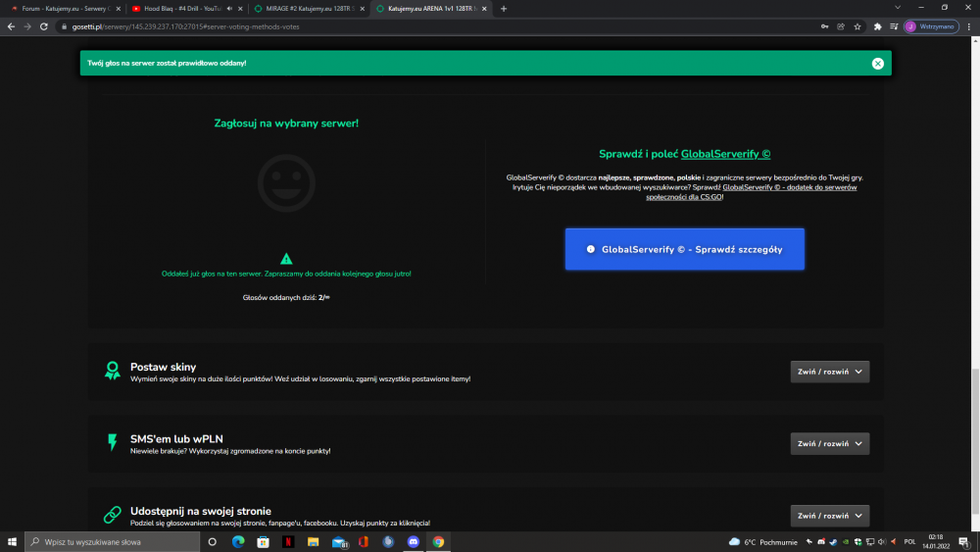Open Discord from the taskbar
This screenshot has width=980, height=552.
coord(414,541)
